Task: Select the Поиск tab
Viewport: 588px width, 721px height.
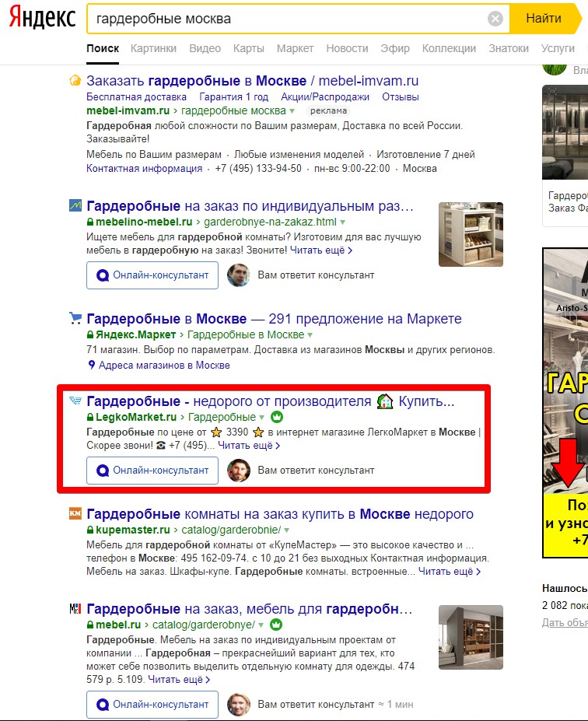Action: [x=103, y=48]
